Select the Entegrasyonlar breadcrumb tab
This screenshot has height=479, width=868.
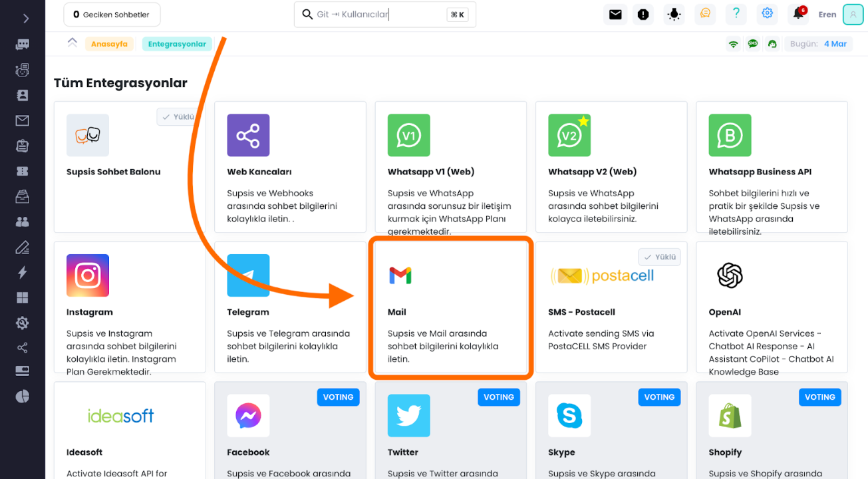[177, 44]
